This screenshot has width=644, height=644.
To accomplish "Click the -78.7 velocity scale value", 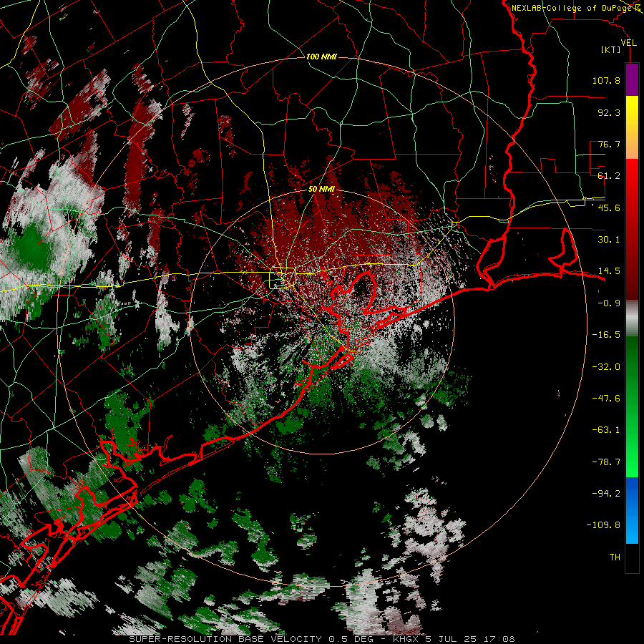I will click(x=606, y=462).
